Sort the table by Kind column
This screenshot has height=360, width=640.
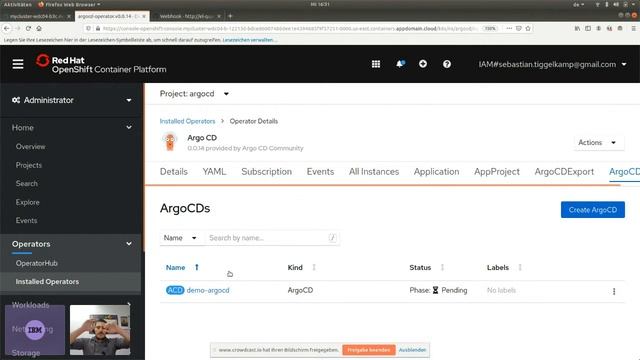point(302,267)
